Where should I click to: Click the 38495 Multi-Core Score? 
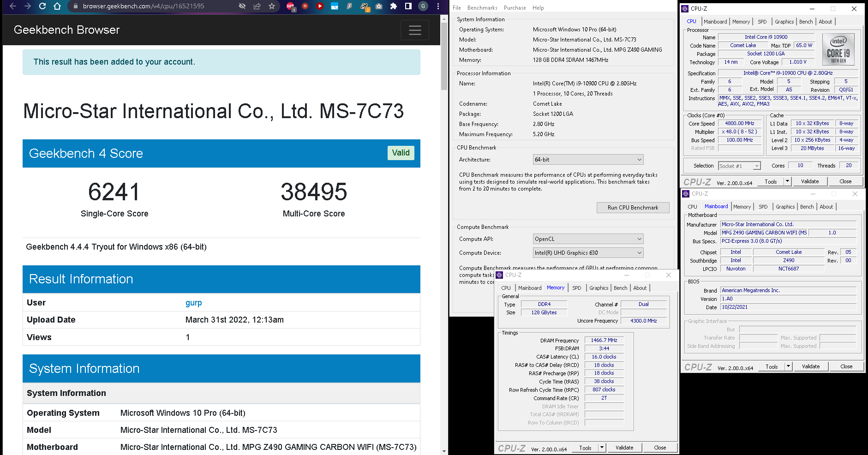coord(314,192)
